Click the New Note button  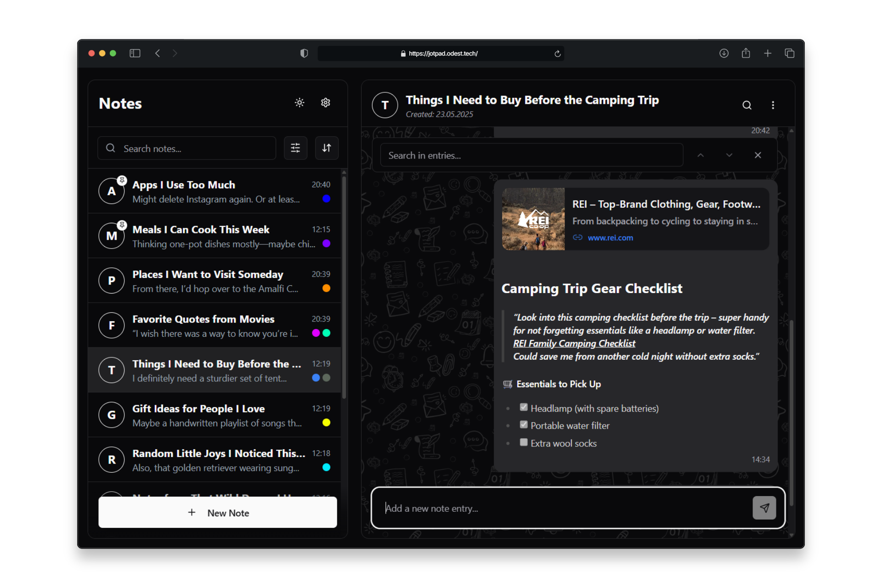(218, 513)
